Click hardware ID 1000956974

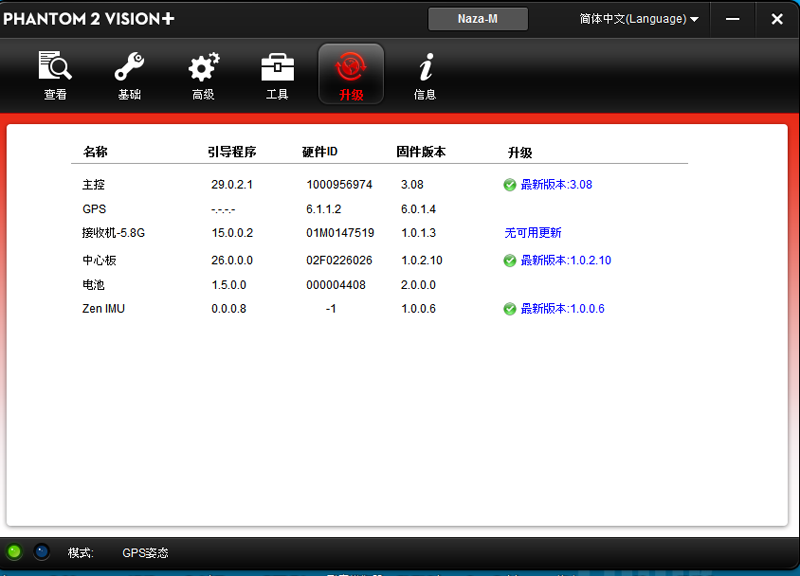tap(339, 185)
